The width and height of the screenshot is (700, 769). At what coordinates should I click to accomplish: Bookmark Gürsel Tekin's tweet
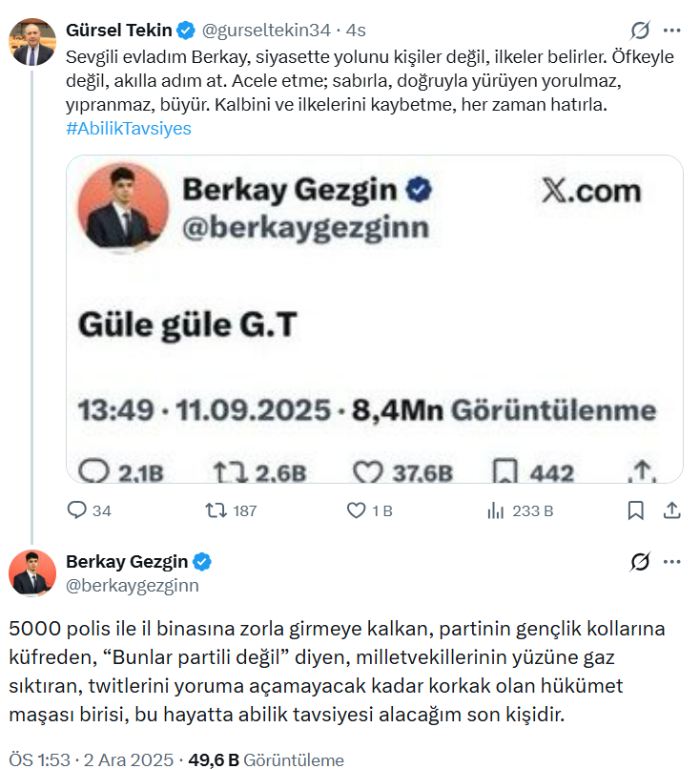tap(635, 510)
